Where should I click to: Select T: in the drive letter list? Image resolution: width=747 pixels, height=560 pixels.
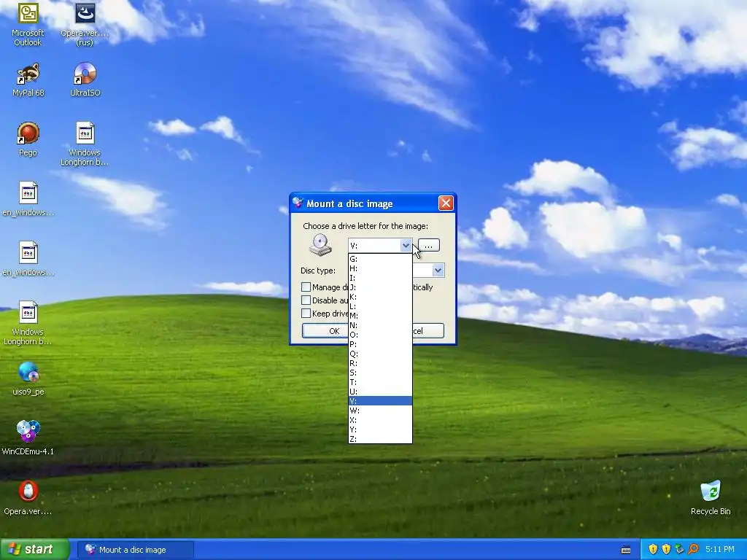tap(380, 382)
